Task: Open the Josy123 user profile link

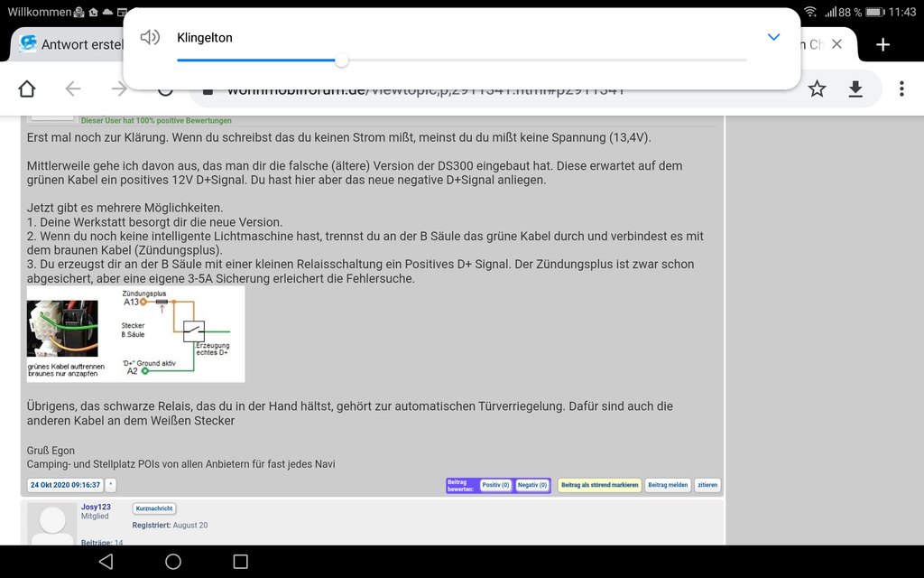Action: 96,507
